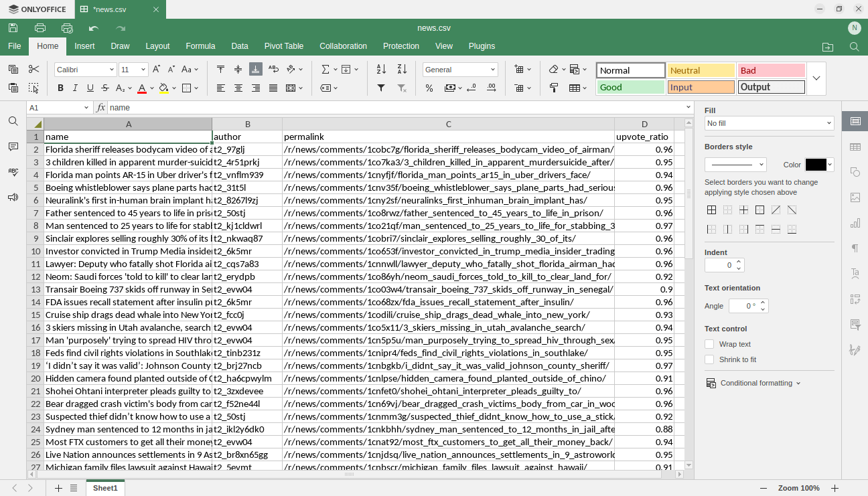Click the Sort descending icon
The image size is (868, 496).
[402, 70]
